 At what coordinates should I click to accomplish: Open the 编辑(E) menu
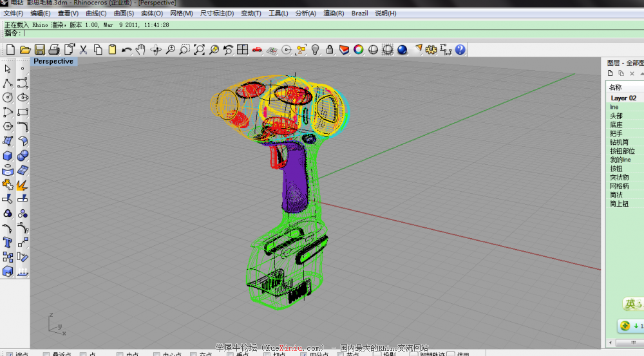tap(40, 13)
